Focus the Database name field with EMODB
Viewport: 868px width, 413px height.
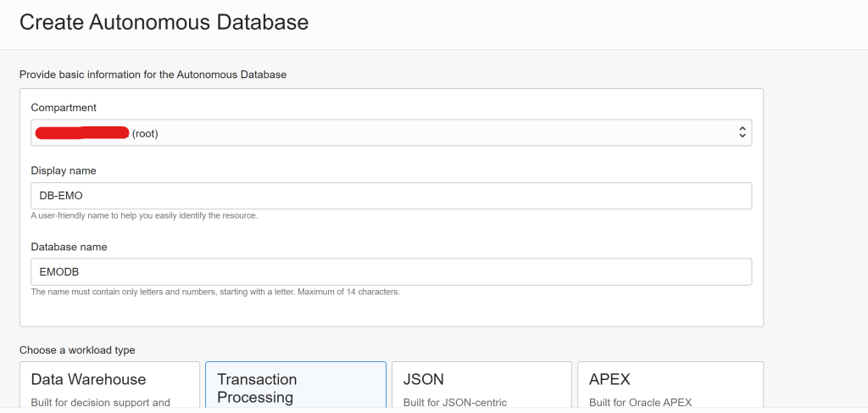coord(390,272)
